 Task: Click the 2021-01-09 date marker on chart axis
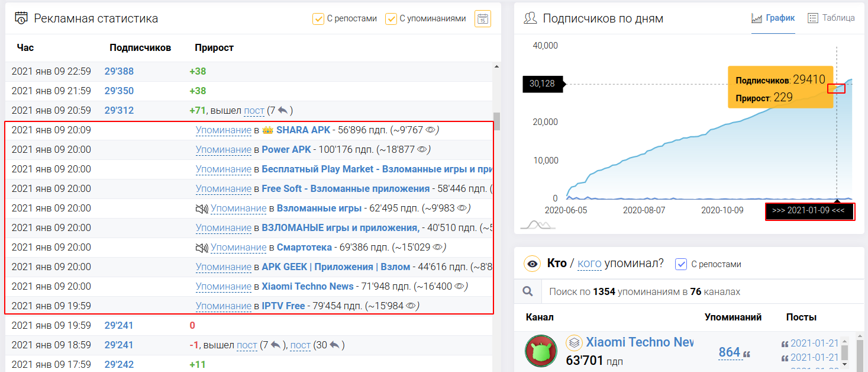coord(809,211)
